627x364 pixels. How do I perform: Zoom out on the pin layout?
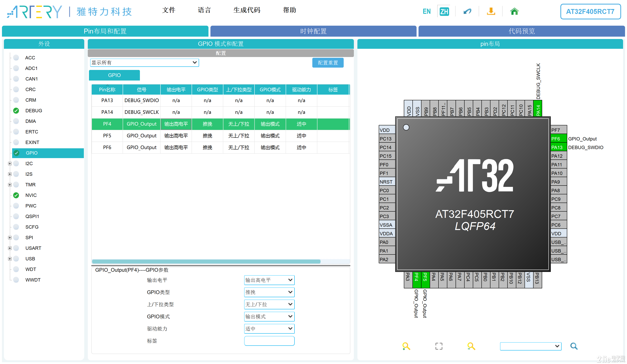click(471, 346)
